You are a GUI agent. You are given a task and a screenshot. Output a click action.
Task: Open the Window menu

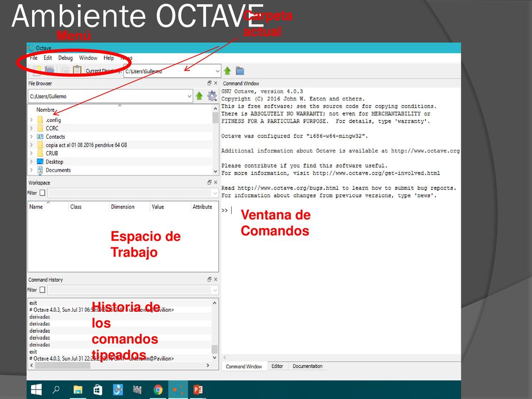coord(88,58)
